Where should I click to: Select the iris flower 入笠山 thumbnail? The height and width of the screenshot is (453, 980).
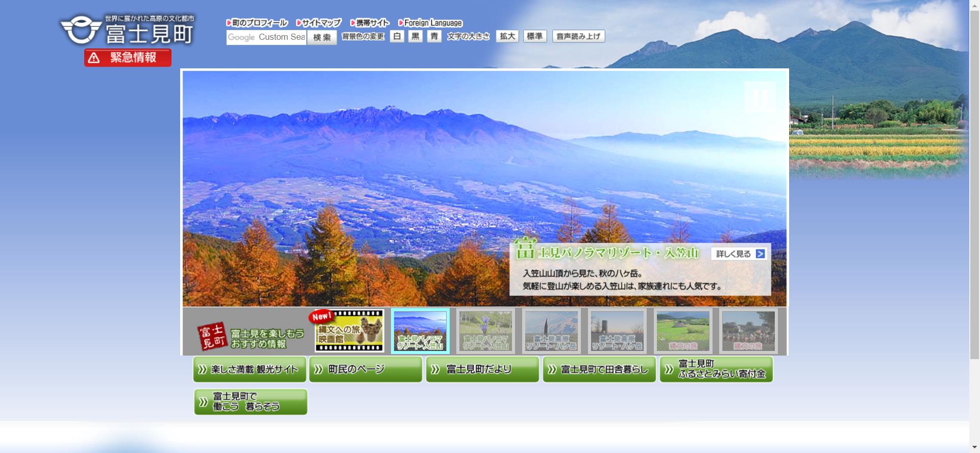tap(485, 331)
